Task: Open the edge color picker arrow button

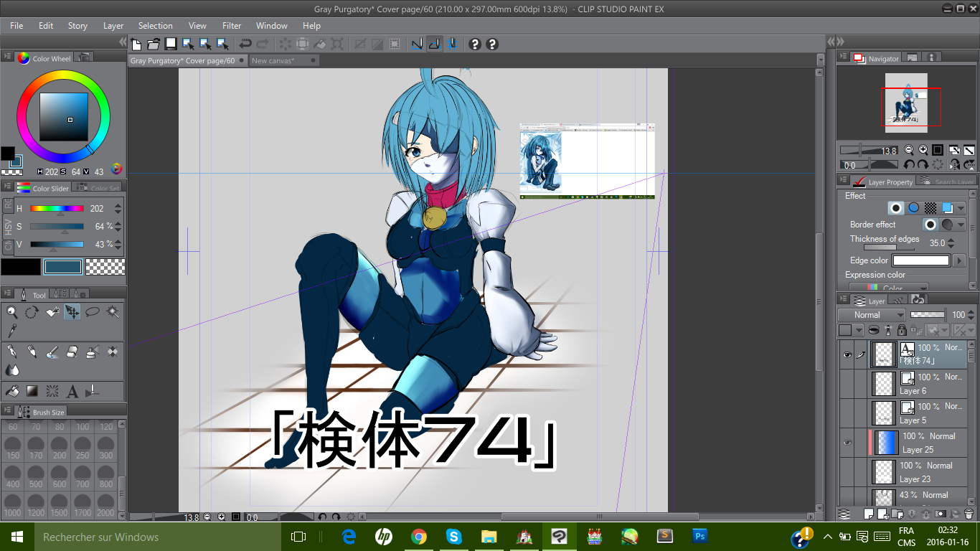Action: pyautogui.click(x=960, y=261)
